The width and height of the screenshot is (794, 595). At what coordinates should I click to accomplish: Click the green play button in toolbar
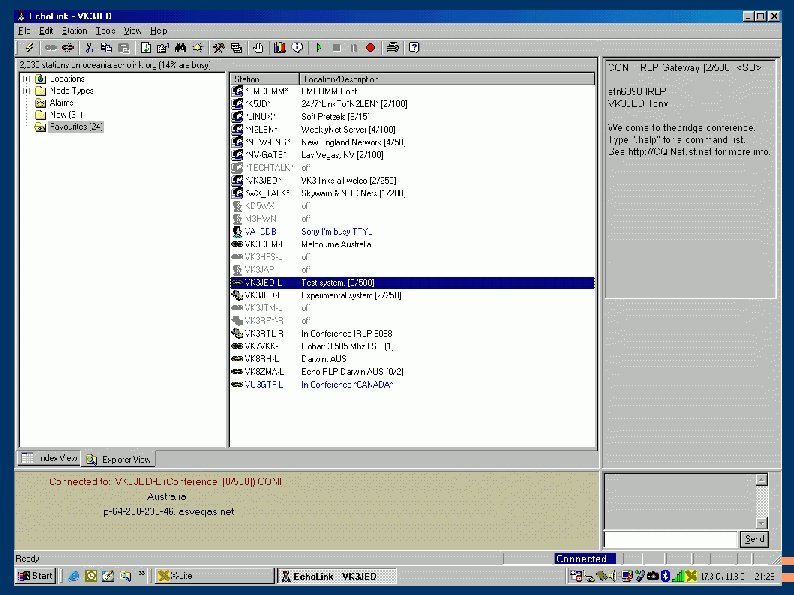pyautogui.click(x=319, y=47)
